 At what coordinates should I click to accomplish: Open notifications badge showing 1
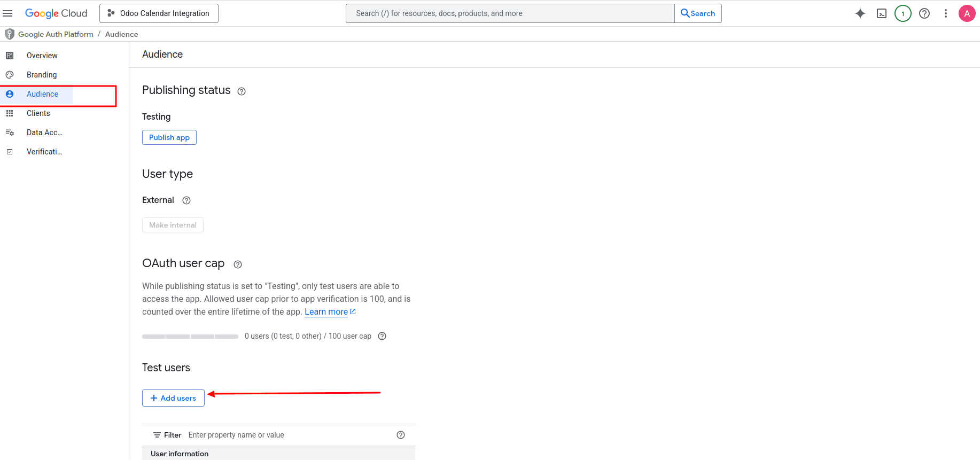click(x=903, y=13)
